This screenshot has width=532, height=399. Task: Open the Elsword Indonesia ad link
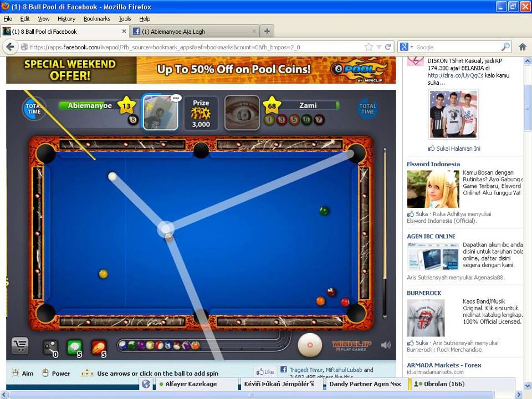tap(433, 164)
